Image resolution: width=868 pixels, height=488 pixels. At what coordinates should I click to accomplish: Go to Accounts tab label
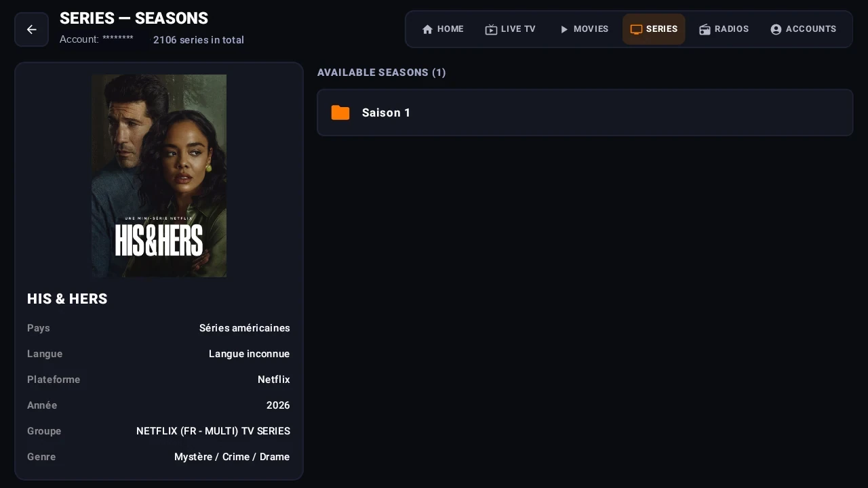[811, 29]
